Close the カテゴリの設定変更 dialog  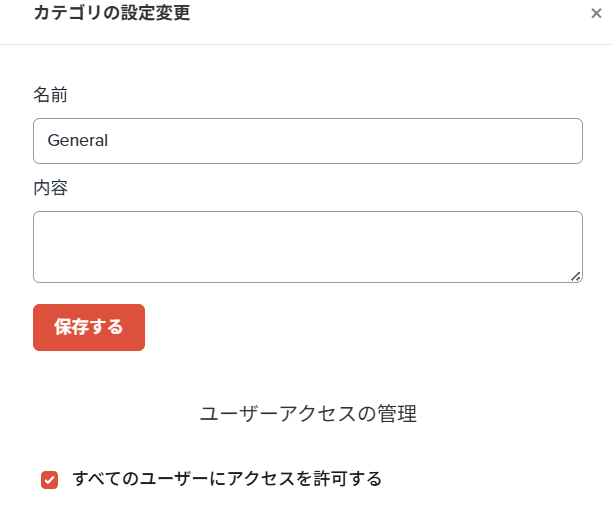596,14
